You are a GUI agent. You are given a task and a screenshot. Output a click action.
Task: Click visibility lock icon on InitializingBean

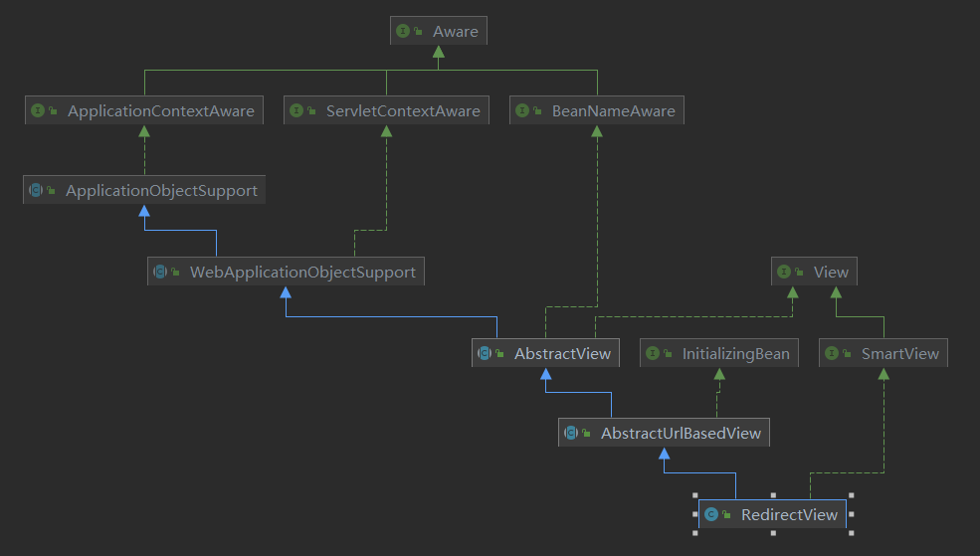click(x=668, y=353)
